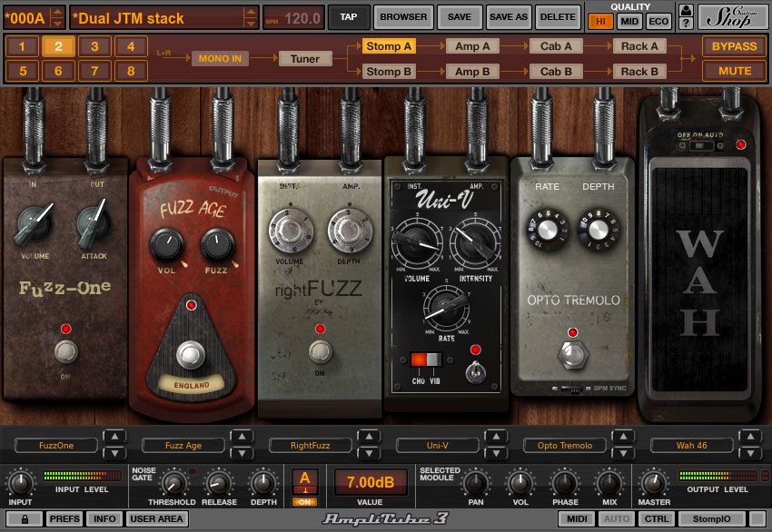Open the Fuzz Age stomp slot selector

pyautogui.click(x=183, y=446)
